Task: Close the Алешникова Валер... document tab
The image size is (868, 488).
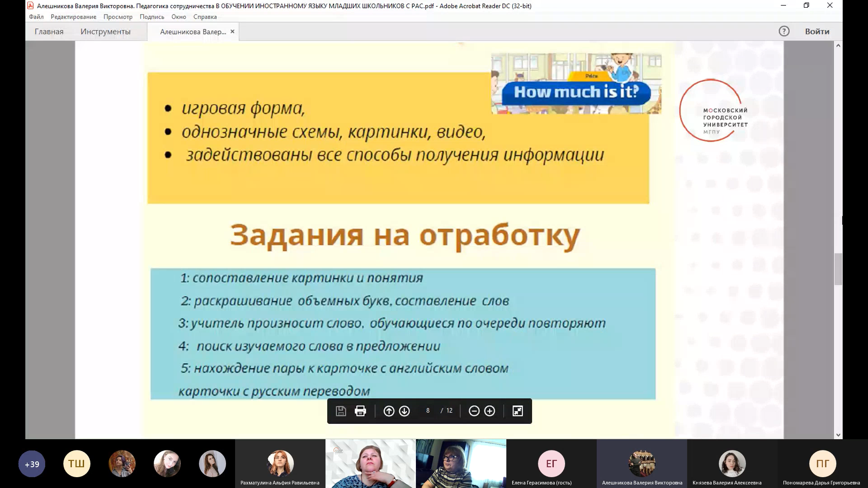Action: tap(232, 32)
